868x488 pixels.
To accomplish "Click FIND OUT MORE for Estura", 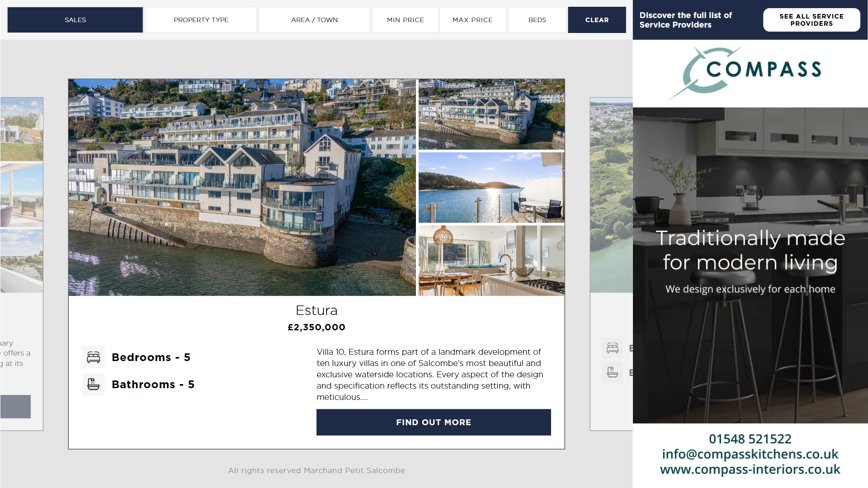I will (x=434, y=422).
